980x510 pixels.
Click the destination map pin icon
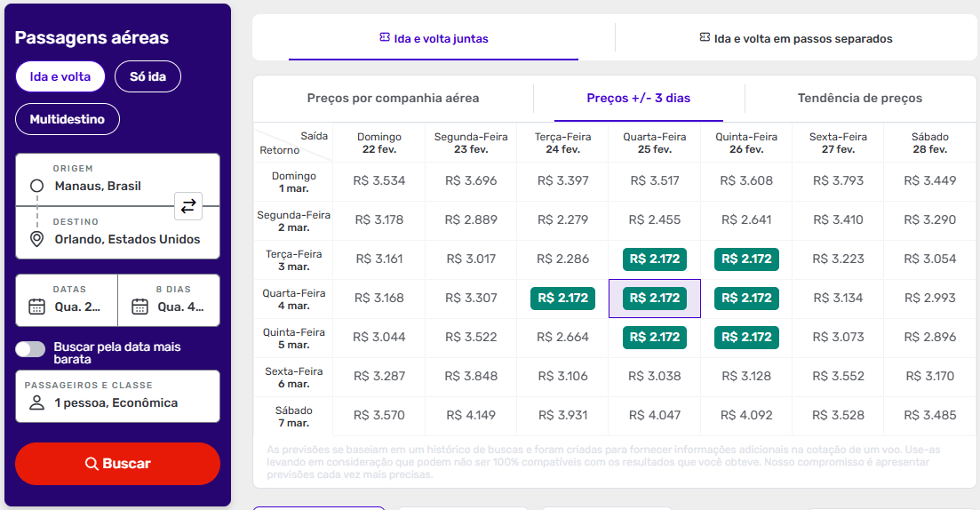tap(37, 239)
